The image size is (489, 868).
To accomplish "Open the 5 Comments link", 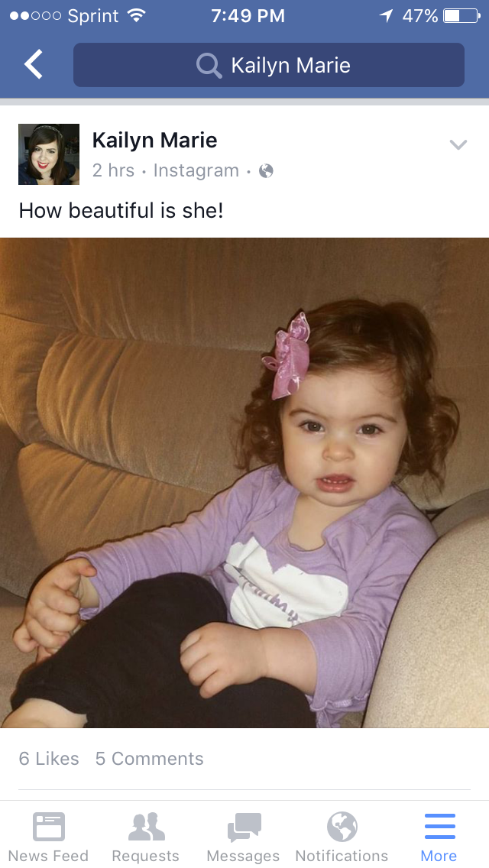I will tap(150, 759).
